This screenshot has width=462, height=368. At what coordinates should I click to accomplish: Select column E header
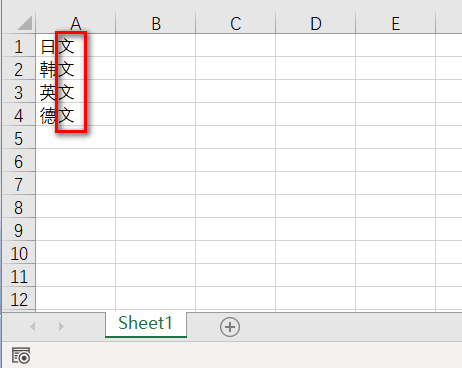[396, 23]
